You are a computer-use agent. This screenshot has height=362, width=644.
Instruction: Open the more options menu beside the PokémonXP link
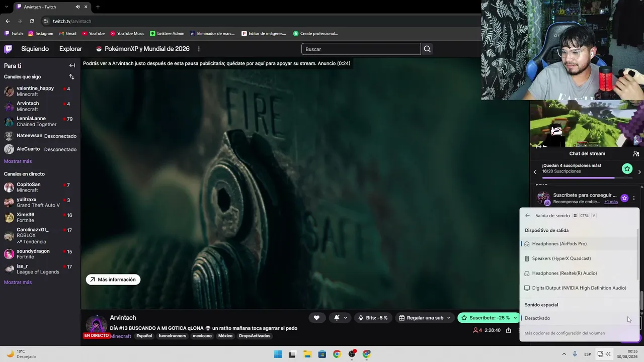pos(199,49)
